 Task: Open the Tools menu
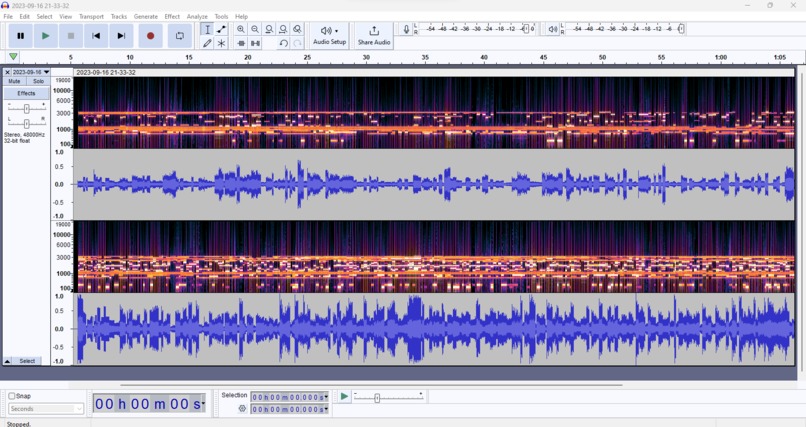coord(222,16)
